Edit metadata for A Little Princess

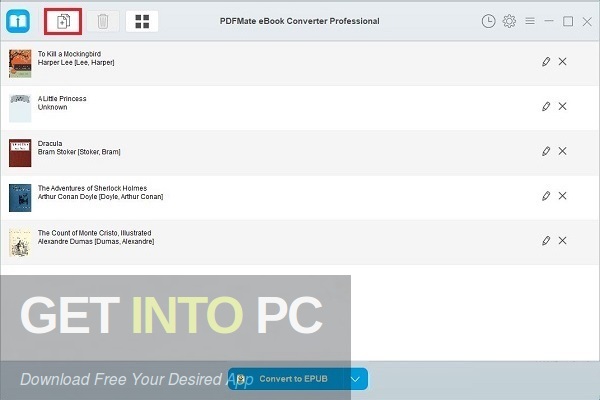546,106
